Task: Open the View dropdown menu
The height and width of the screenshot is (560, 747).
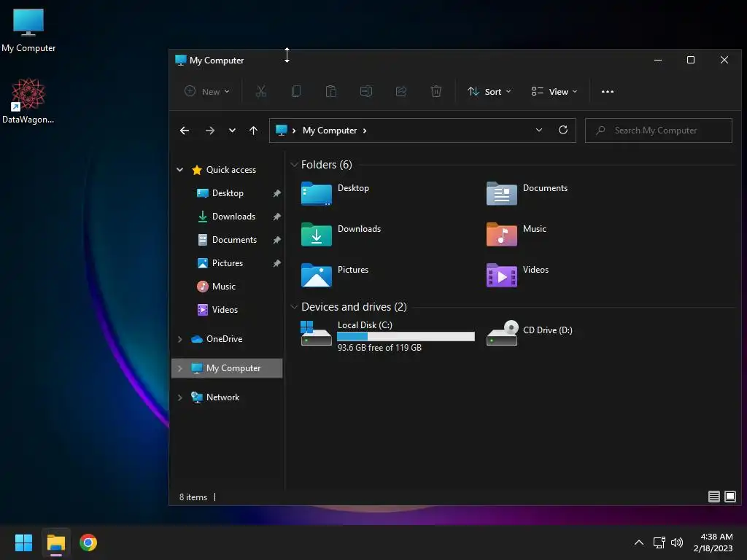Action: [554, 91]
